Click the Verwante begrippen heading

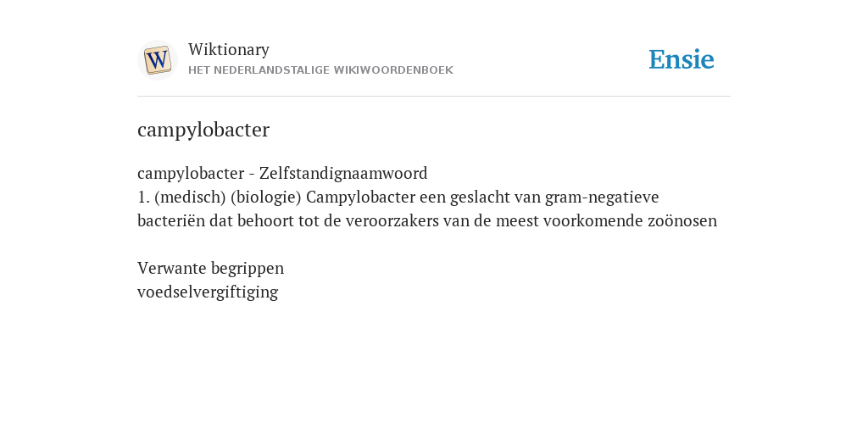point(210,269)
